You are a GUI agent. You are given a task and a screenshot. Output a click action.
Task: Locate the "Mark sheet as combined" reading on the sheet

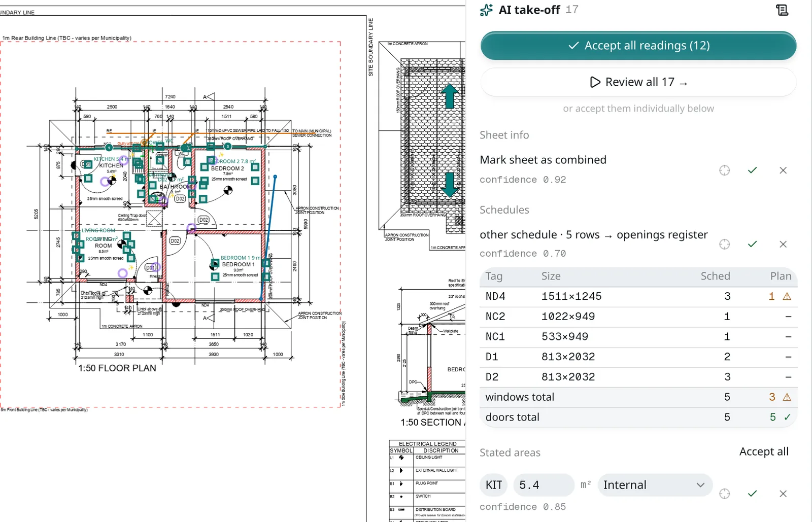[x=725, y=170]
